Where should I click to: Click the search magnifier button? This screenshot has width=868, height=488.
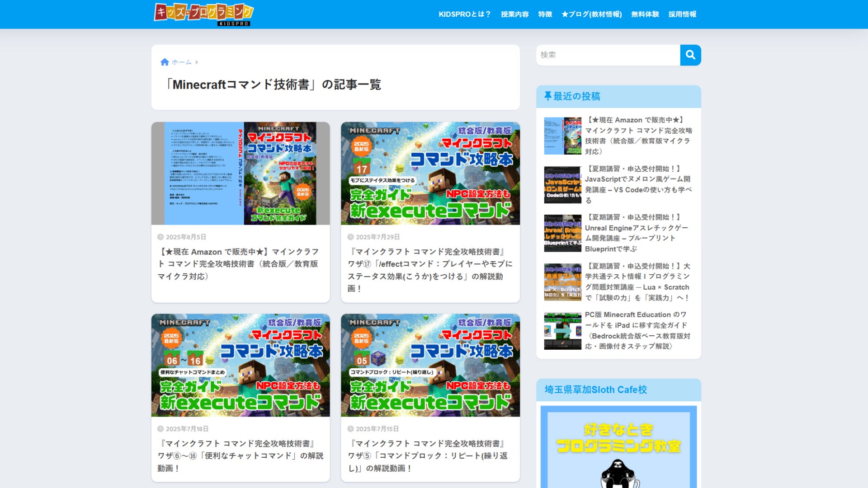(690, 55)
